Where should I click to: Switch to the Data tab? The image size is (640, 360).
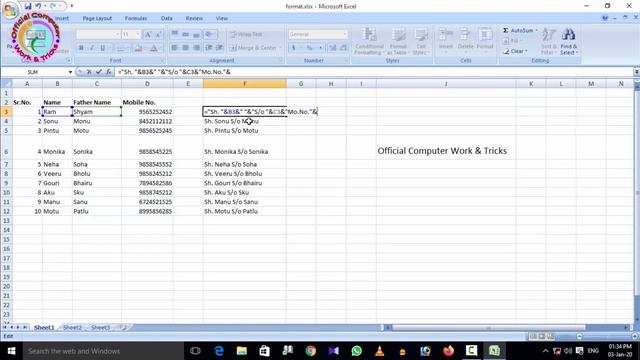(x=167, y=18)
